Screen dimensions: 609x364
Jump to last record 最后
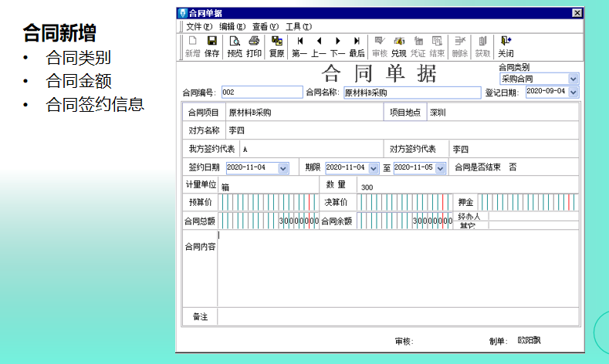357,46
